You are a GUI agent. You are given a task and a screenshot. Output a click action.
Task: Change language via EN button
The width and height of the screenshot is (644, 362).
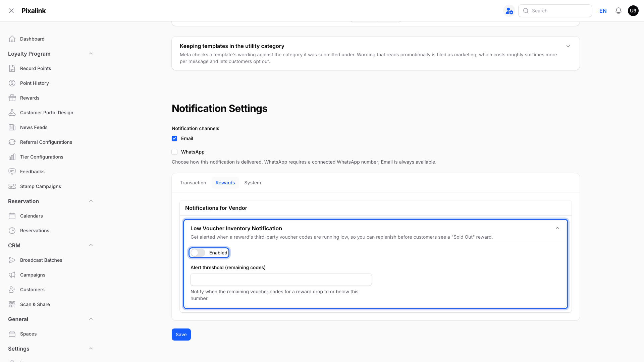click(603, 11)
